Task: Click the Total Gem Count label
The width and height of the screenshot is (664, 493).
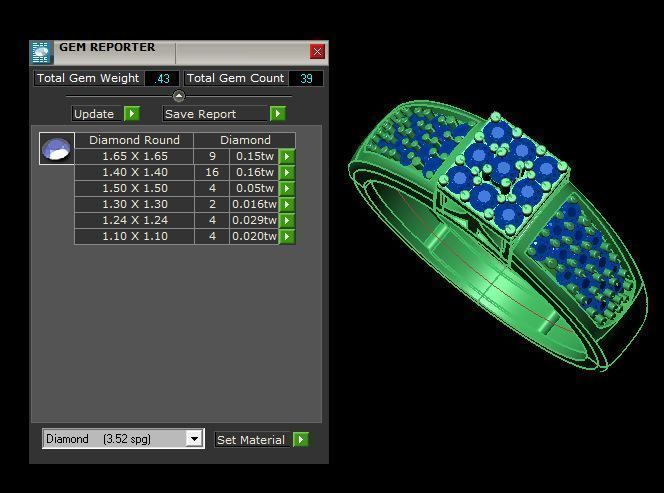Action: (x=235, y=78)
